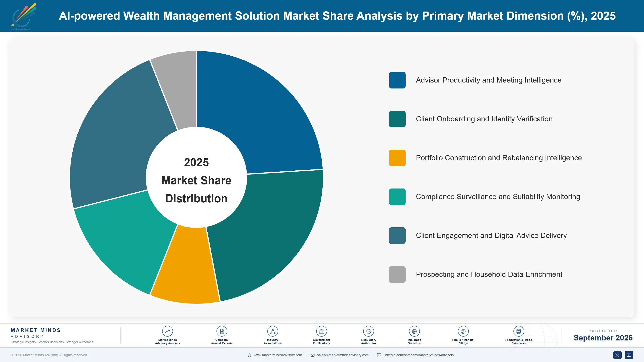The width and height of the screenshot is (644, 362).
Task: Open the X social media icon
Action: [x=617, y=355]
